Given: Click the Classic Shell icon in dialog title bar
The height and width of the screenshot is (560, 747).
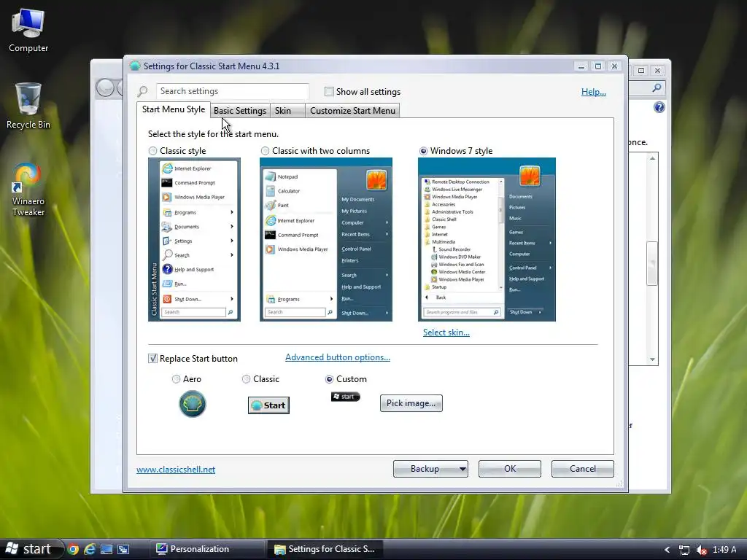Looking at the screenshot, I should click(x=135, y=66).
